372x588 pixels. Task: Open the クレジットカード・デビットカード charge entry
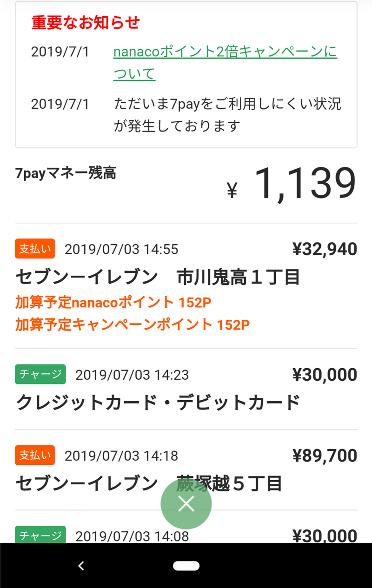click(158, 403)
